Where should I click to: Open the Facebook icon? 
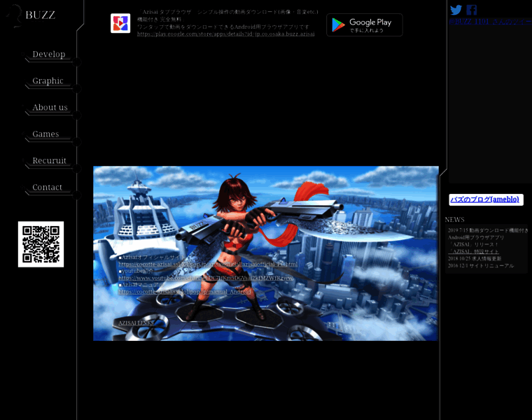coord(471,10)
